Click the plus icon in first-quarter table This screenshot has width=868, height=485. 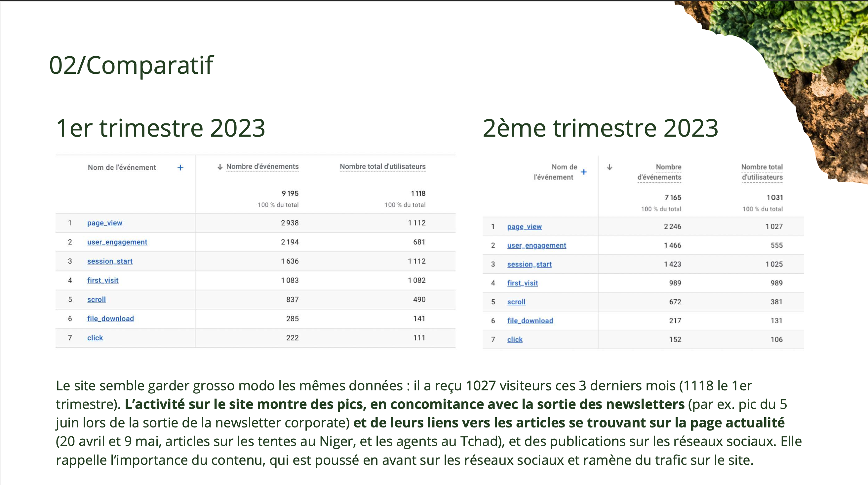(180, 168)
